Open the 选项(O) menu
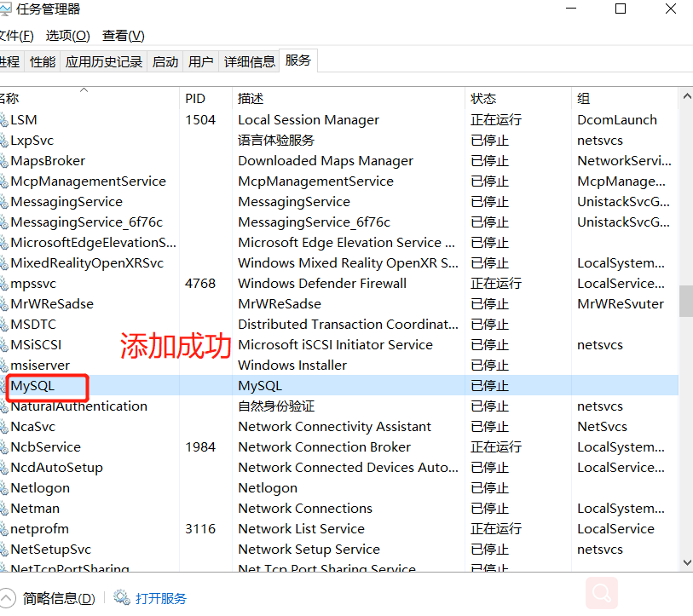The width and height of the screenshot is (693, 616). [x=67, y=36]
